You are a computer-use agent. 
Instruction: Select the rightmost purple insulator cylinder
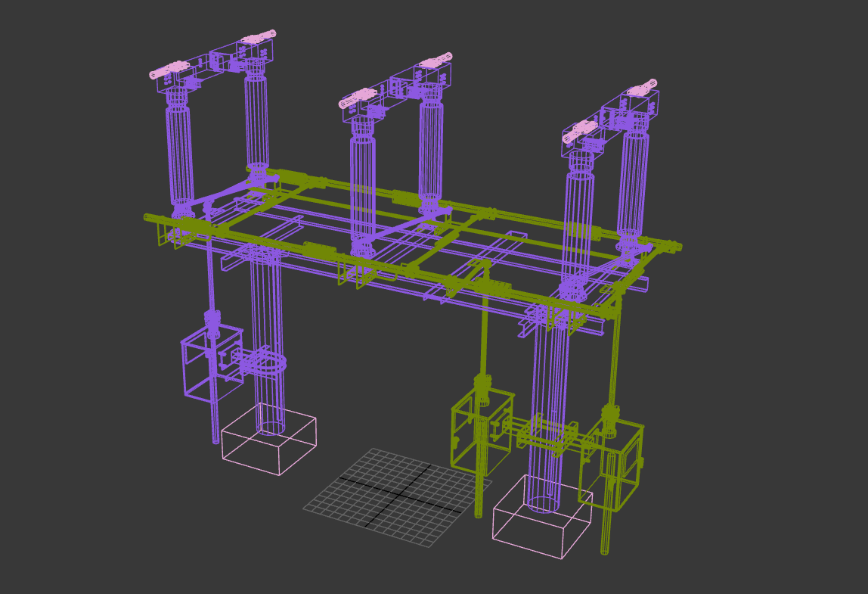click(x=633, y=184)
